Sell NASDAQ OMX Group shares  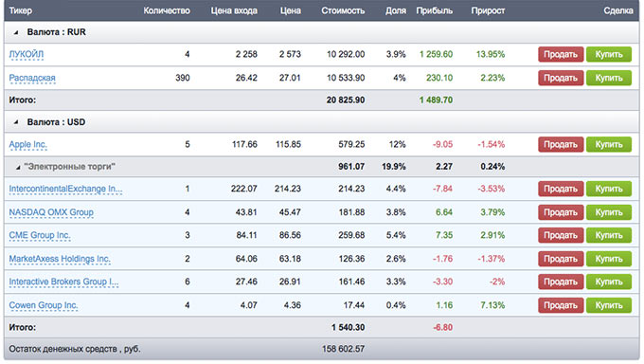[561, 212]
